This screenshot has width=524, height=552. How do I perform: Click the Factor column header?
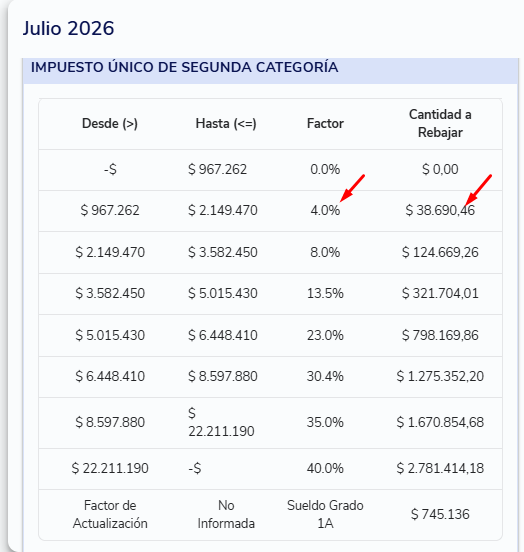[x=325, y=124]
